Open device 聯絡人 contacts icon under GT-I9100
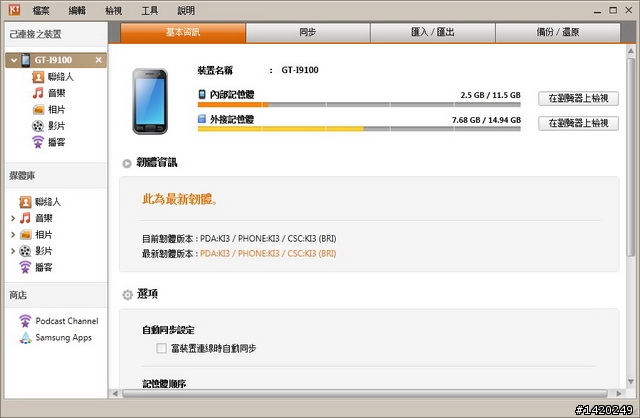Screen dimensions: 640x418 [x=38, y=77]
